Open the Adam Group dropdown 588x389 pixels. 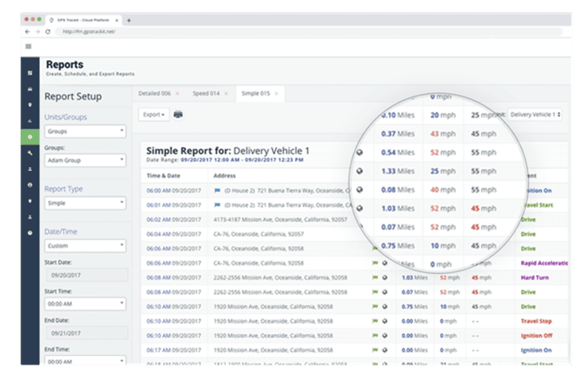[85, 160]
